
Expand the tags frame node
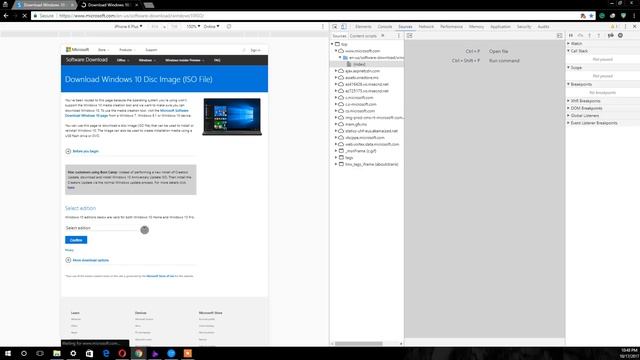pos(336,158)
